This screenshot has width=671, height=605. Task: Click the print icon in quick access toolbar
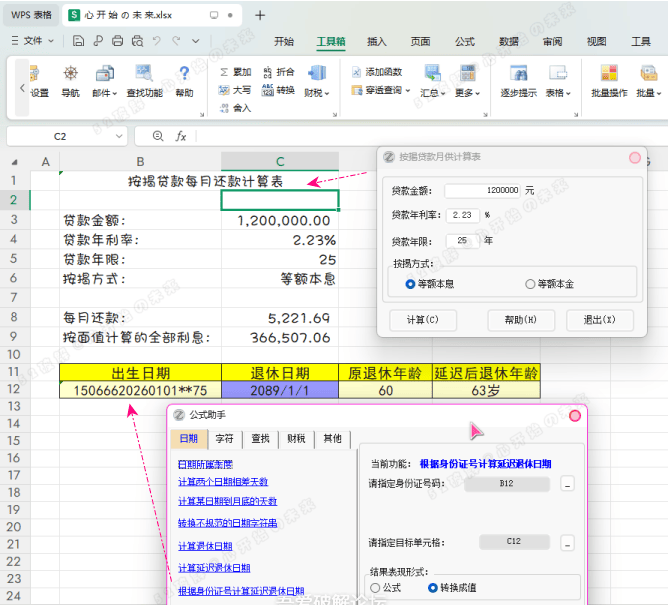(118, 41)
